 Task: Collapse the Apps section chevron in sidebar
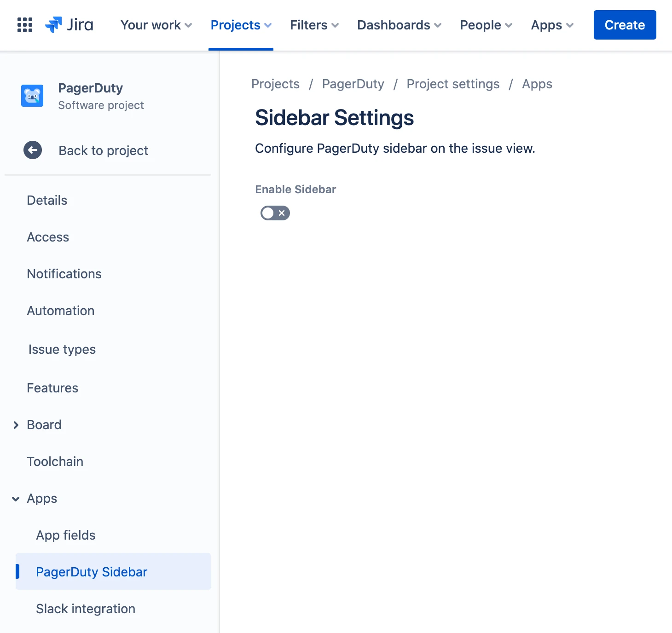(16, 499)
